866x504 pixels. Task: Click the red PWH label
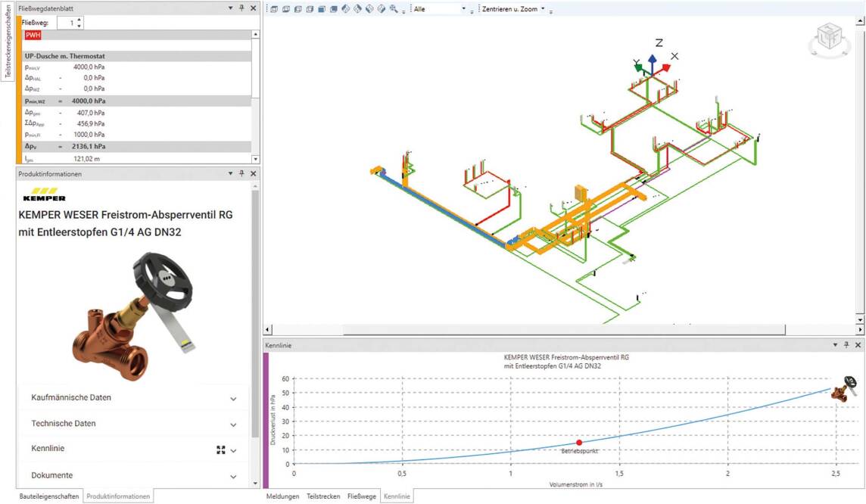pos(33,35)
